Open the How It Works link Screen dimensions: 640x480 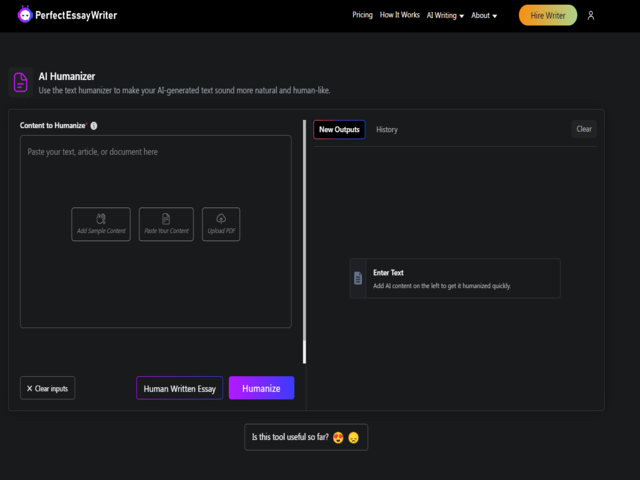click(x=400, y=16)
